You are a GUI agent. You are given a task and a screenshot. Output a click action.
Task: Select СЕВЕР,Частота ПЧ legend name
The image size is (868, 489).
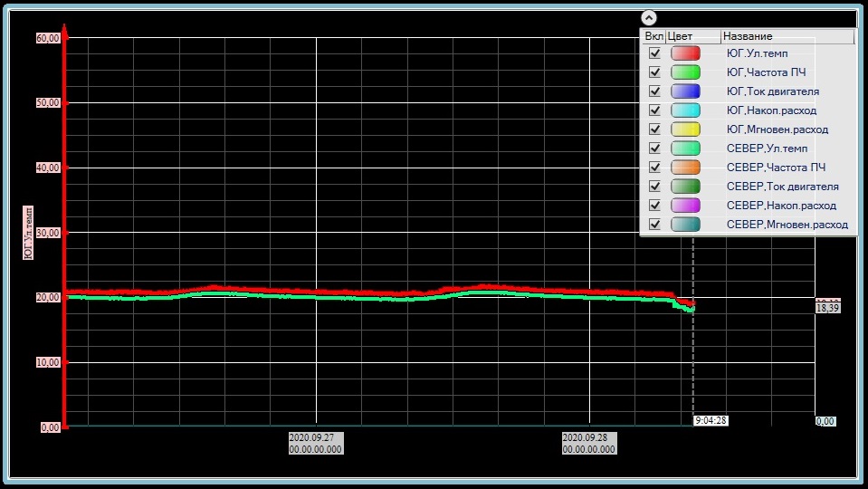(x=776, y=168)
